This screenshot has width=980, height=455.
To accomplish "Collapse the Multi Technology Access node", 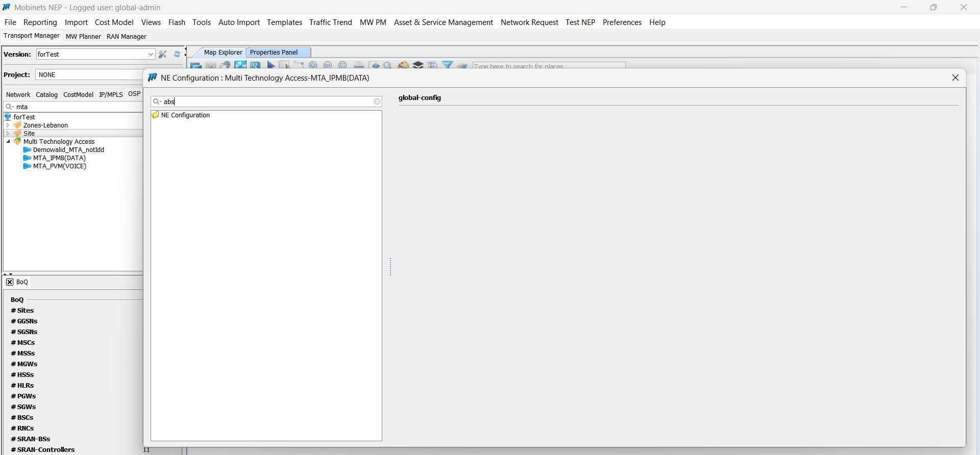I will coord(8,142).
